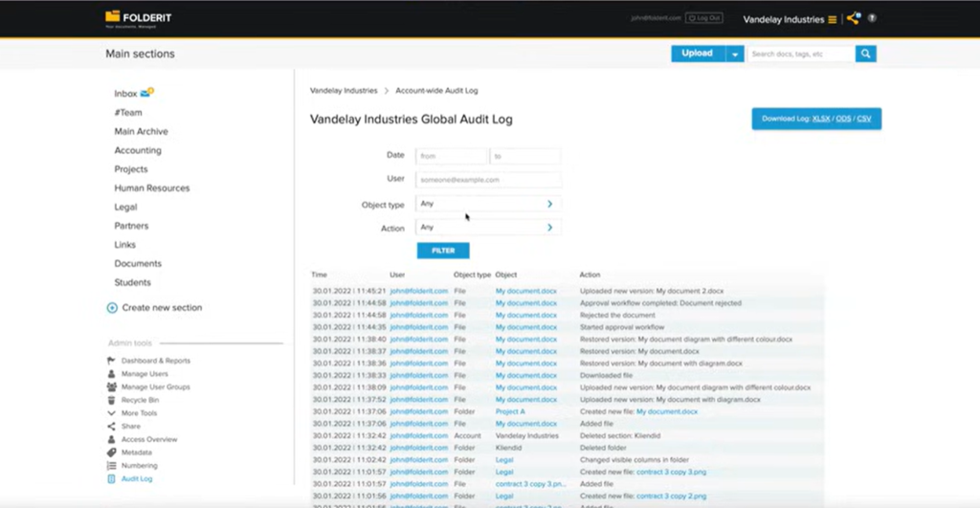Open the Human Resources section

[x=151, y=188]
